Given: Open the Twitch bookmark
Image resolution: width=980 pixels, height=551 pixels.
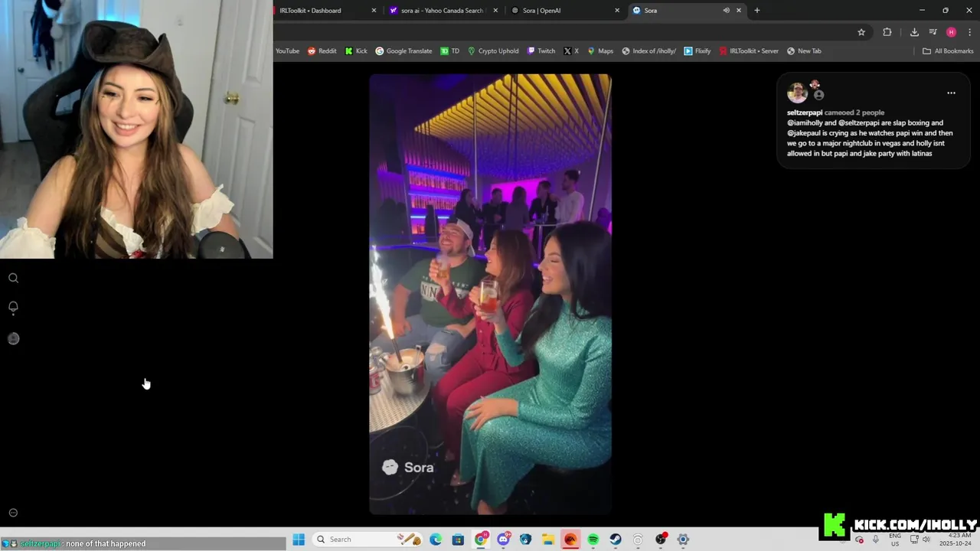Looking at the screenshot, I should (x=541, y=51).
